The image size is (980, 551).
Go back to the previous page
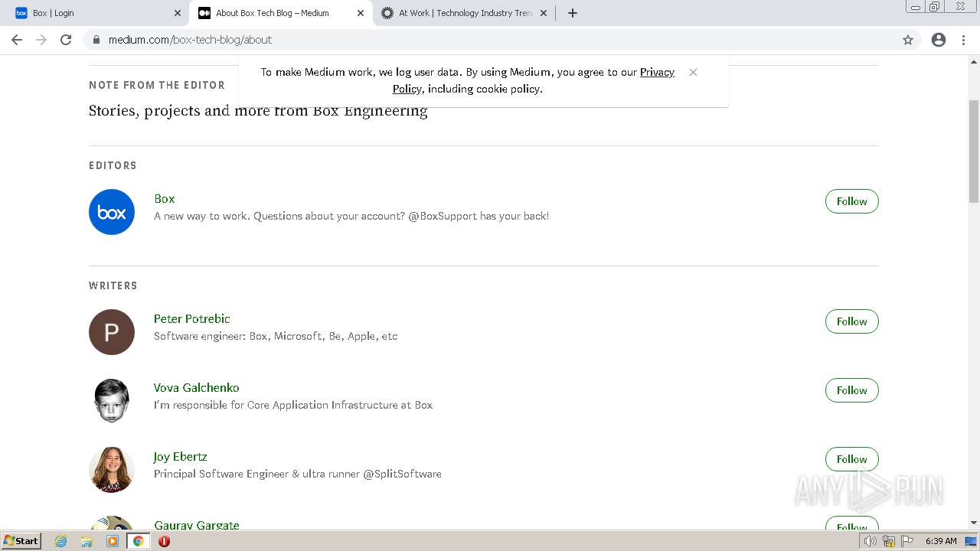(x=17, y=40)
